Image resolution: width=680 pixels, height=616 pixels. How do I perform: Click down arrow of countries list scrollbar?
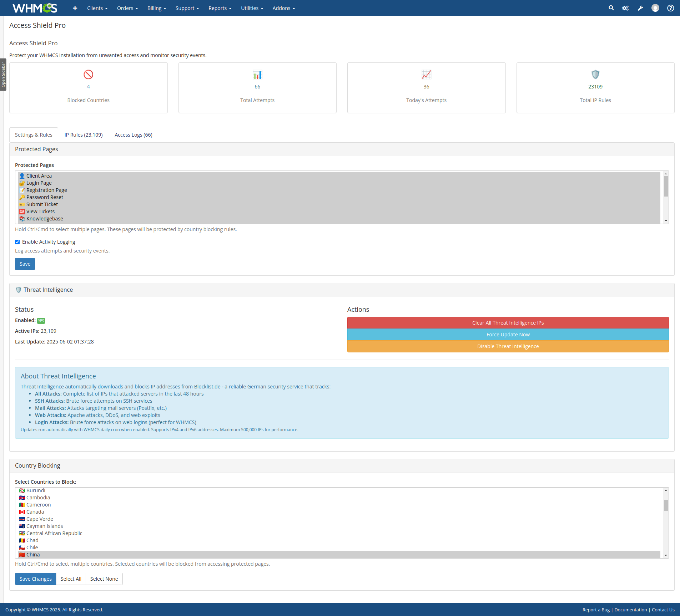pyautogui.click(x=666, y=555)
